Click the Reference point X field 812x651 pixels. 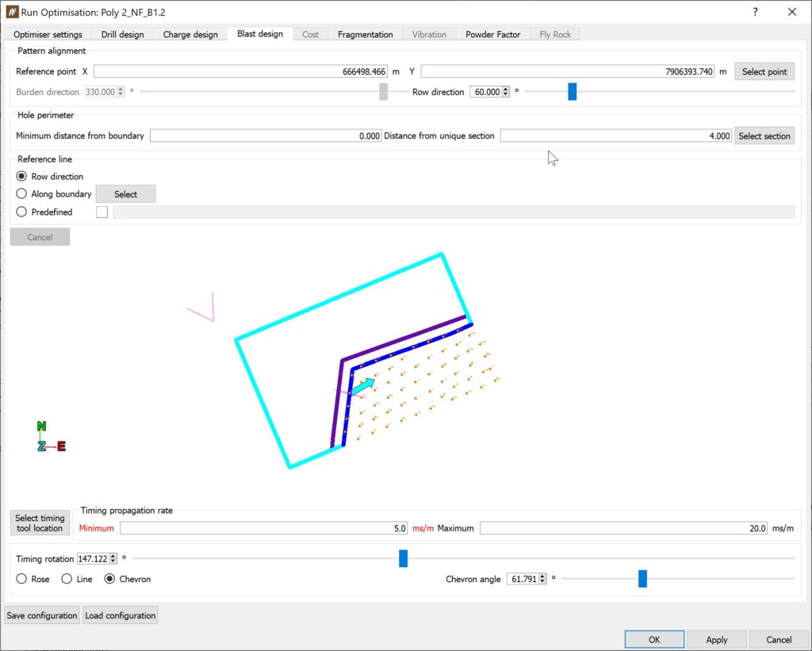(x=240, y=71)
